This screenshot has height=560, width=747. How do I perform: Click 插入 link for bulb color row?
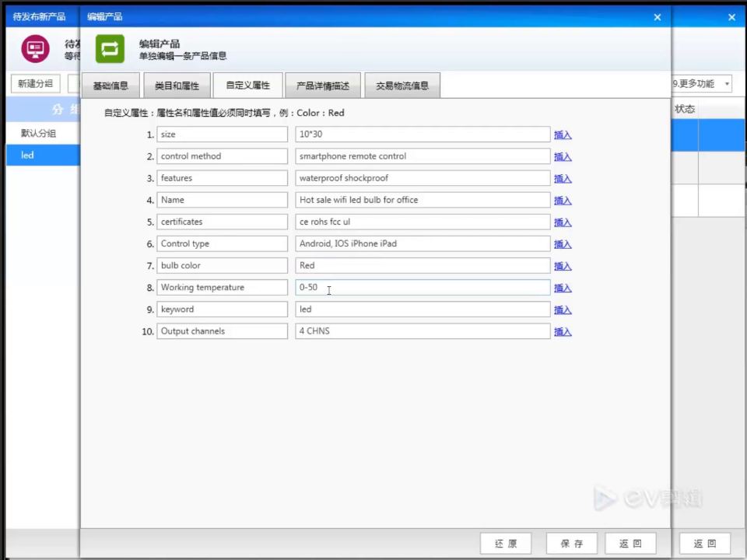(x=563, y=267)
